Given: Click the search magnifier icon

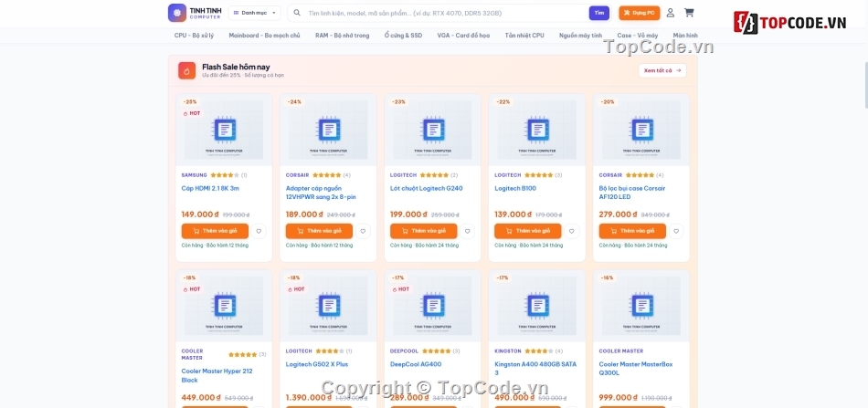Looking at the screenshot, I should 297,13.
